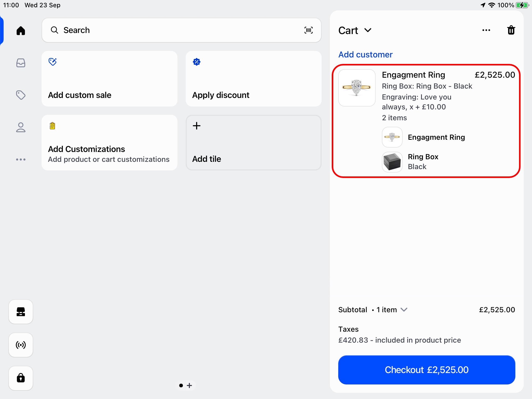Tap the Ring Box Black thumbnail
Viewport: 532px width, 399px height.
[392, 162]
